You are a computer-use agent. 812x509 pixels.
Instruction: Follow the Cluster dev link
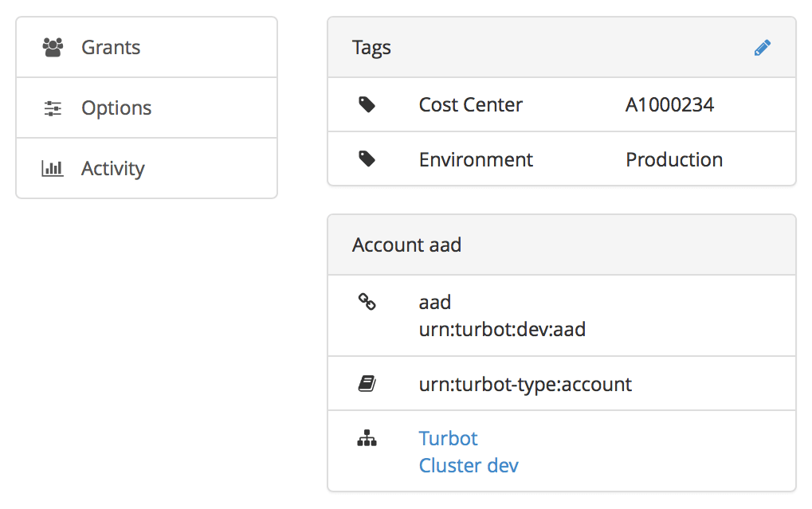(x=468, y=465)
